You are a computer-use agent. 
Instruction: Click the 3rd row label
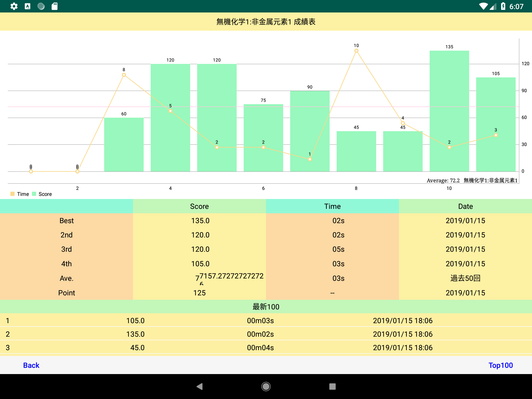66,249
